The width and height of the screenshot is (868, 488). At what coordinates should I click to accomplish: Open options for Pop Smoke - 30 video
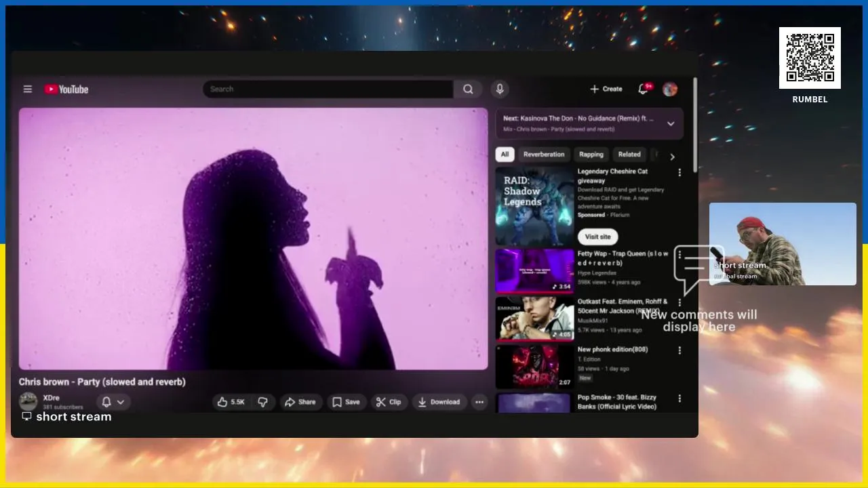click(679, 399)
